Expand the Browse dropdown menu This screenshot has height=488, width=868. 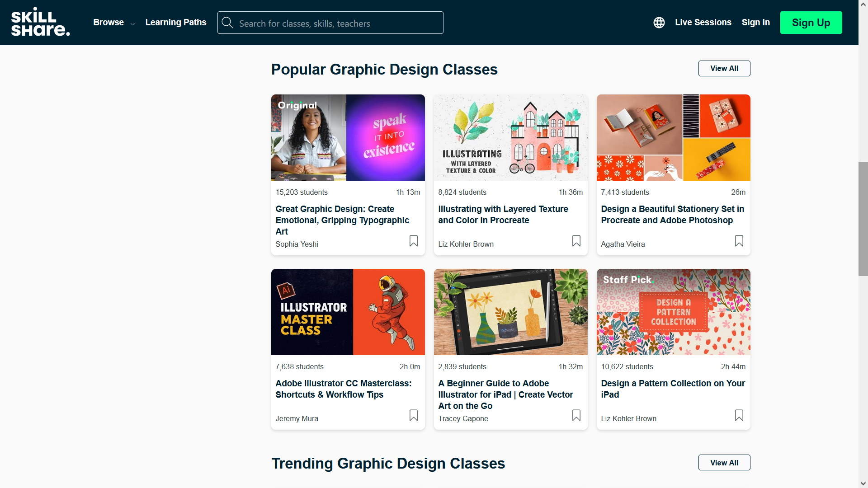(x=114, y=23)
